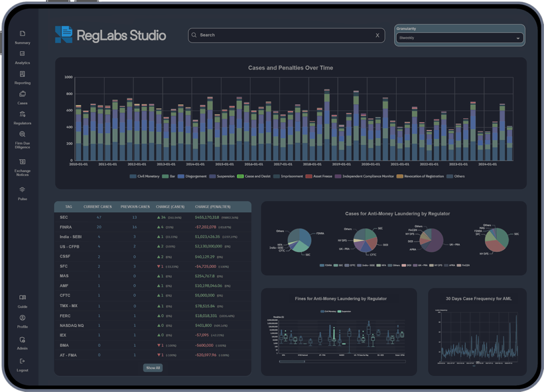This screenshot has width=544, height=392.
Task: Toggle the Others series in Cases and Penalties legend
Action: (455, 176)
